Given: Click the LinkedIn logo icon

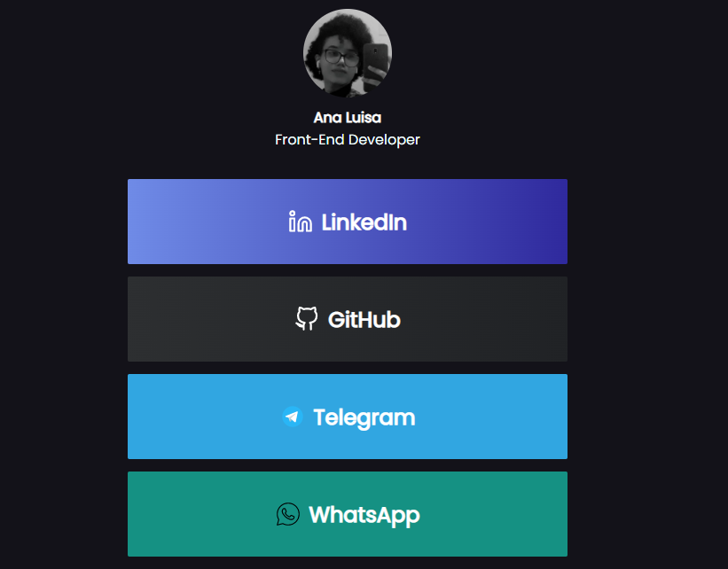Looking at the screenshot, I should pos(300,222).
